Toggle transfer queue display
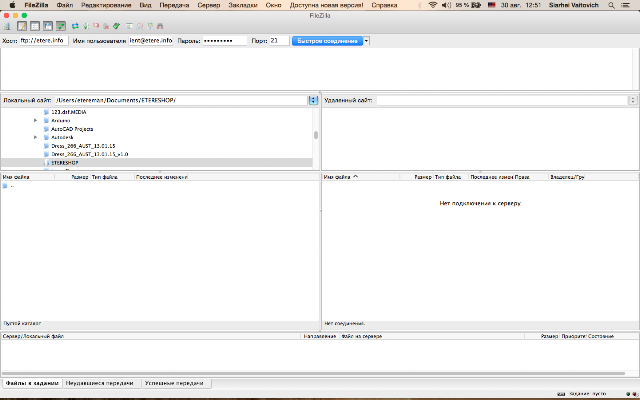 pyautogui.click(x=61, y=26)
